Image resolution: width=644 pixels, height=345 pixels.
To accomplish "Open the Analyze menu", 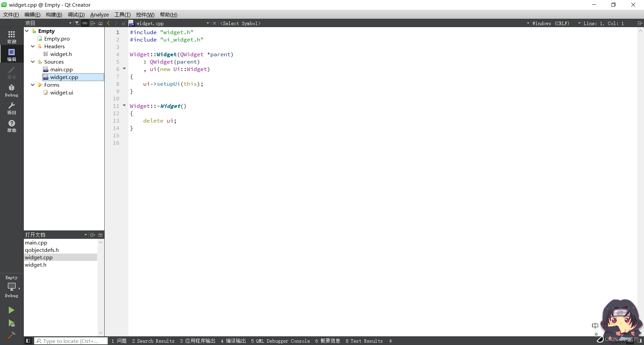I will (x=100, y=14).
